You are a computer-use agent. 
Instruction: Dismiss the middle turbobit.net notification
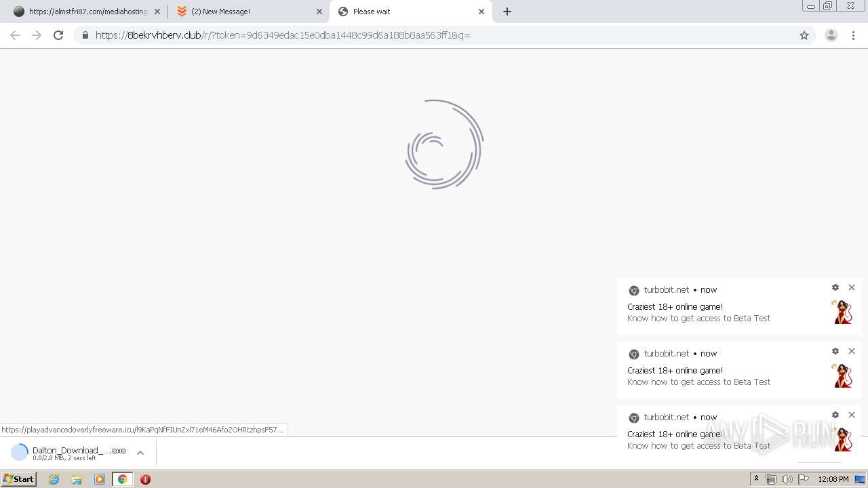coord(852,351)
